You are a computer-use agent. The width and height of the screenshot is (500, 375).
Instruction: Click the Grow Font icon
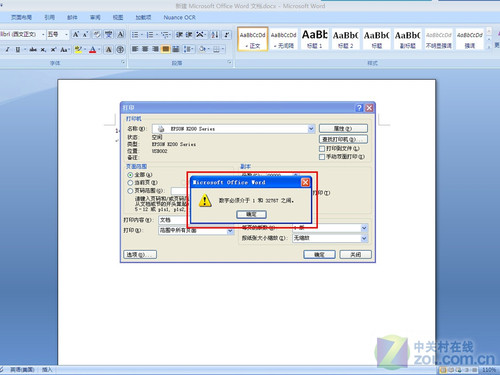click(76, 34)
